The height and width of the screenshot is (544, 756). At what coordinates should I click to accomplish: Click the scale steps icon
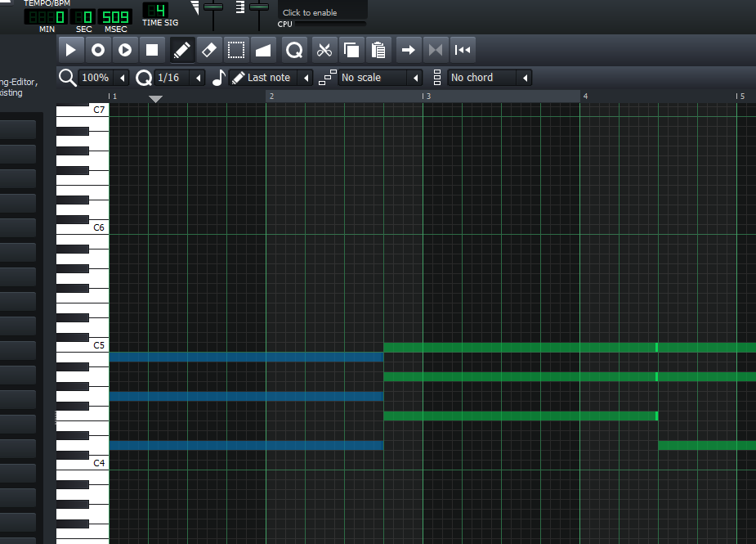tap(328, 78)
